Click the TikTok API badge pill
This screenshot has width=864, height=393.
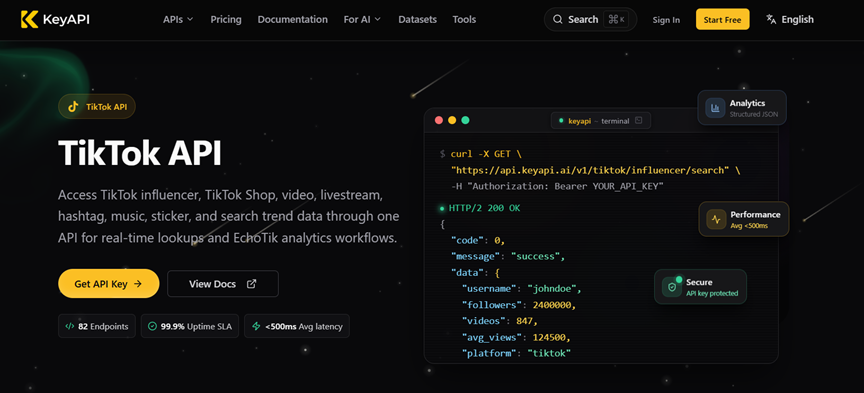coord(97,106)
